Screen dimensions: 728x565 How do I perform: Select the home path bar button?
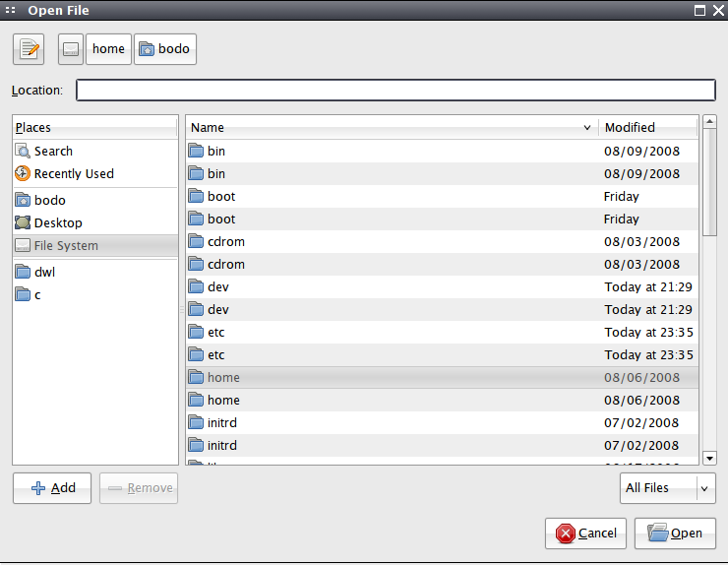[x=108, y=49]
